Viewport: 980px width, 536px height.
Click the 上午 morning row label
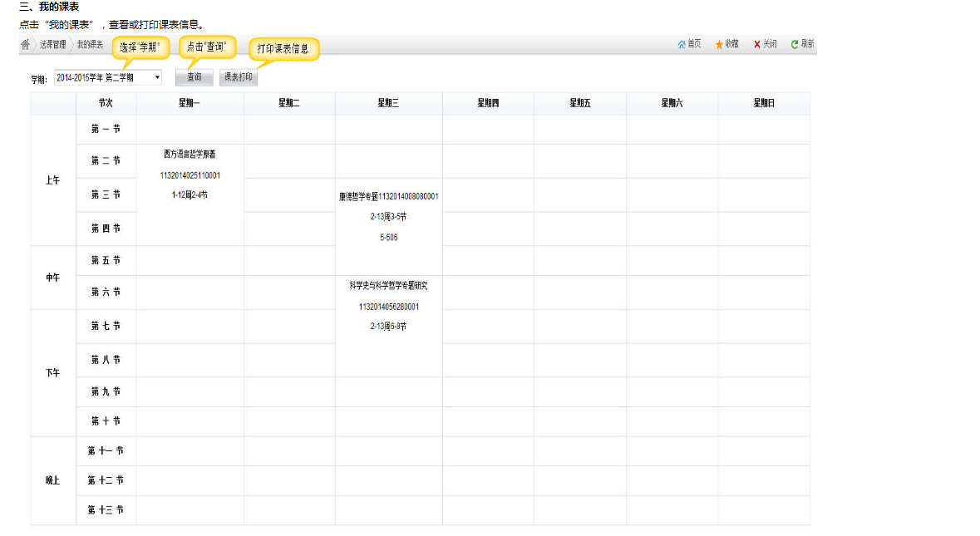click(x=52, y=180)
